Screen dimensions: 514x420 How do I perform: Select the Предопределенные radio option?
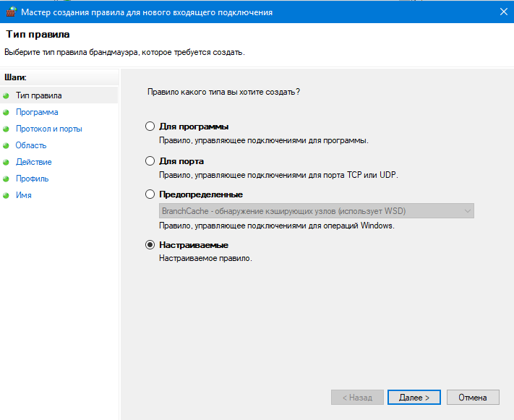tap(150, 194)
